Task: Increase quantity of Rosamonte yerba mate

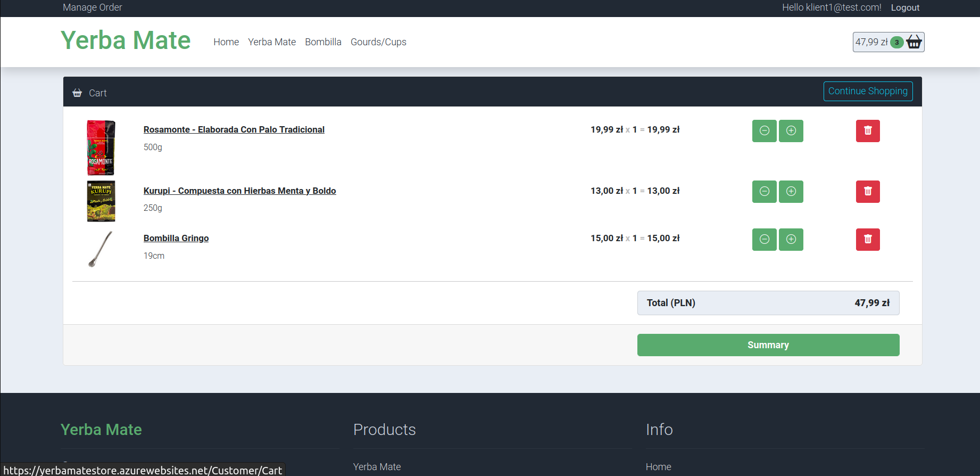Action: (x=791, y=131)
